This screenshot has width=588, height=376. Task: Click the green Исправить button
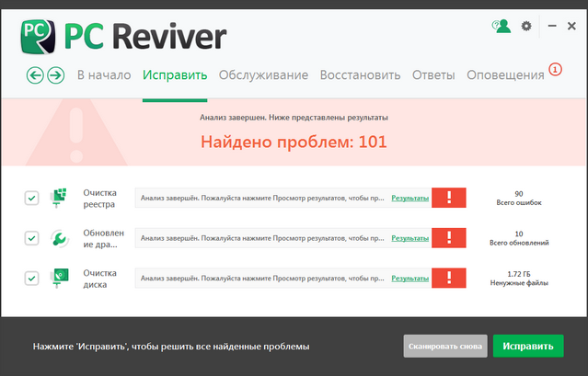click(528, 346)
